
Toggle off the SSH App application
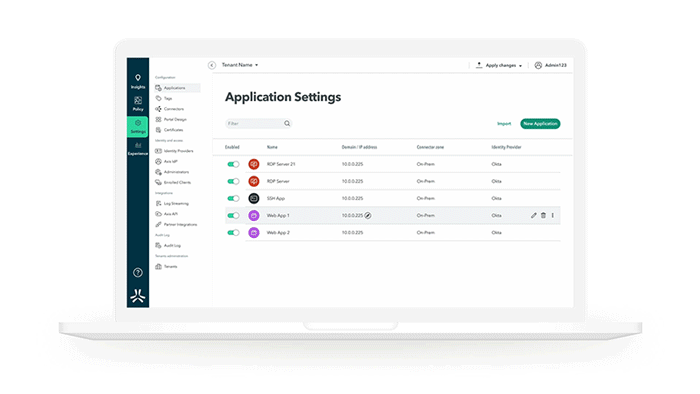[x=233, y=199]
